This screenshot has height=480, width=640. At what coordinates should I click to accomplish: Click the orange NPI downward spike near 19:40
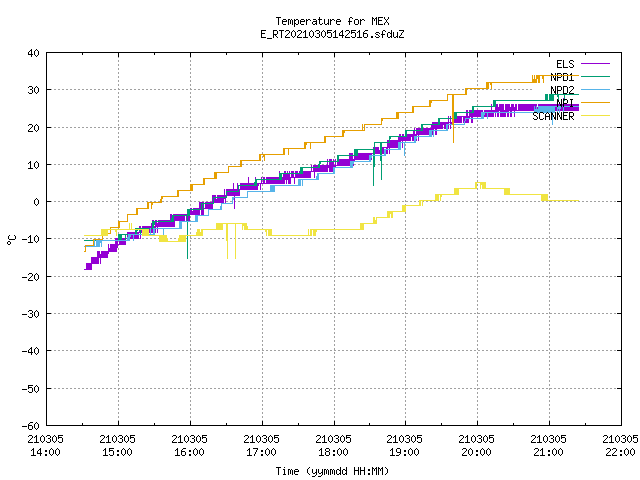click(453, 119)
